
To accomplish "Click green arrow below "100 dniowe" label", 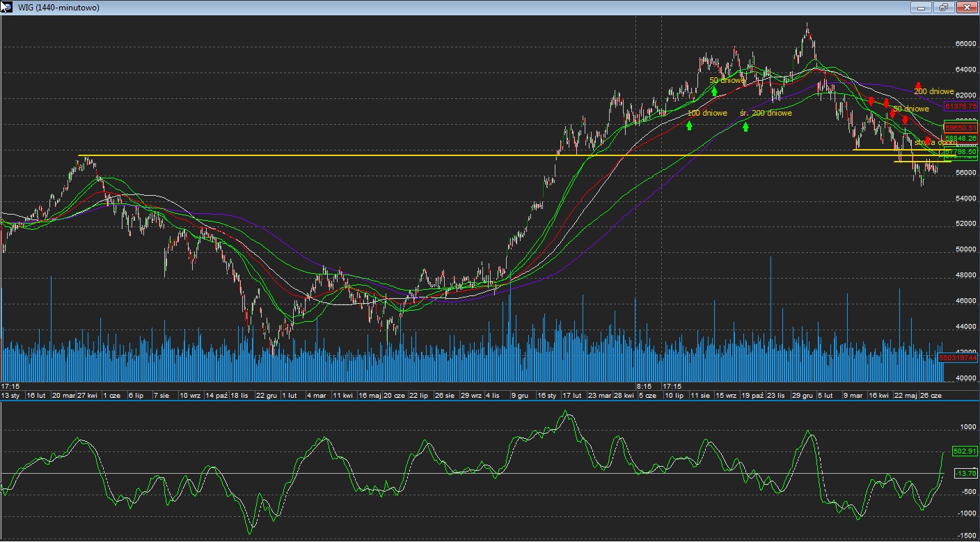I will click(689, 125).
